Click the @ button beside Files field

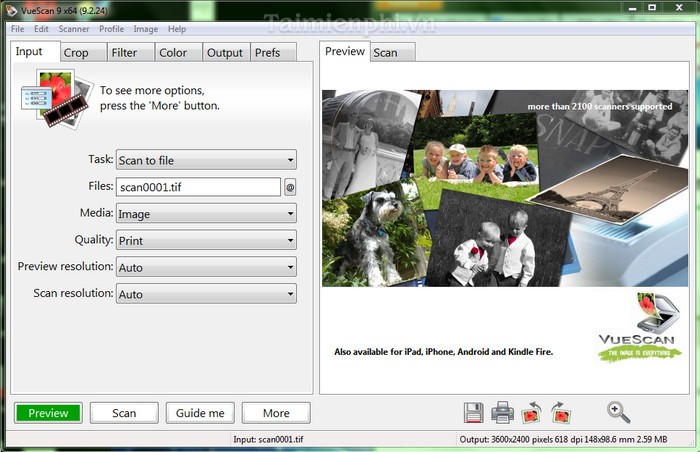[290, 187]
